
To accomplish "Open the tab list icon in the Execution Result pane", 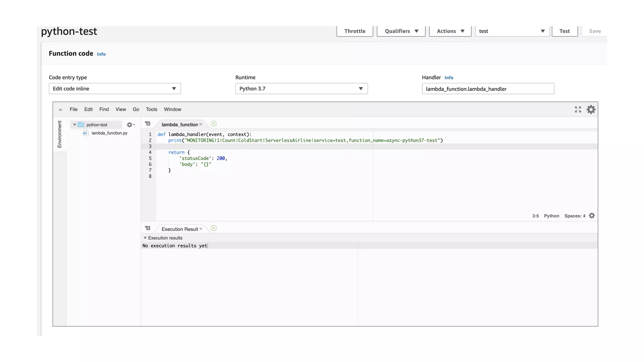I will click(147, 228).
